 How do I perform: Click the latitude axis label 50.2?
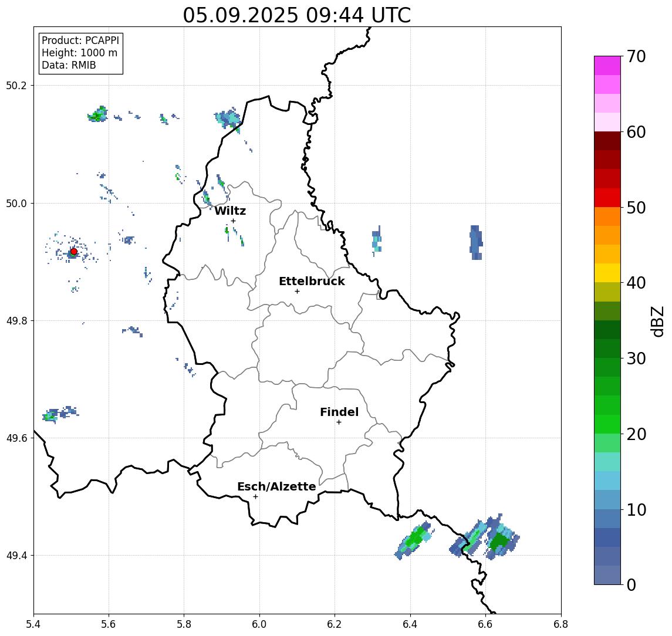tap(16, 85)
